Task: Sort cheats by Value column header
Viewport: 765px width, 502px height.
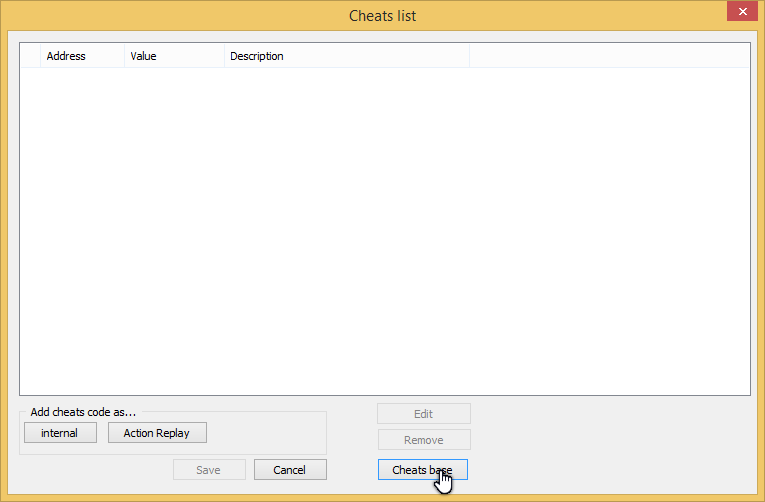Action: tap(174, 56)
